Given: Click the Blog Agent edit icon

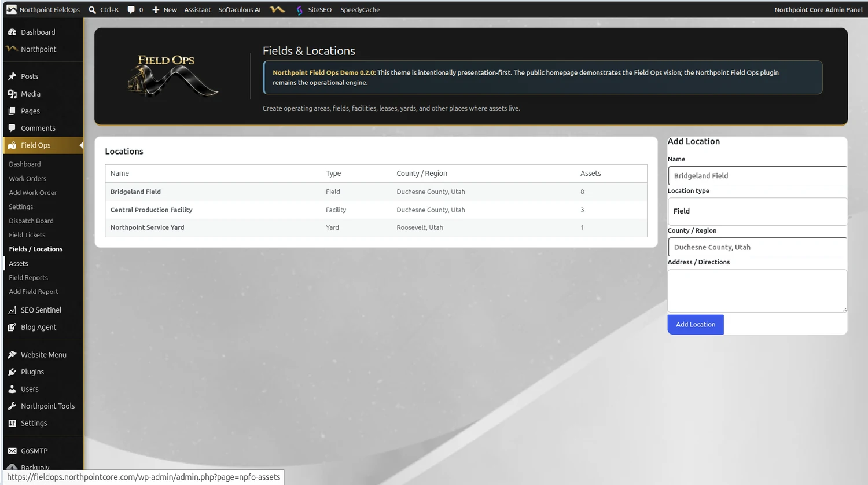Looking at the screenshot, I should coord(12,327).
